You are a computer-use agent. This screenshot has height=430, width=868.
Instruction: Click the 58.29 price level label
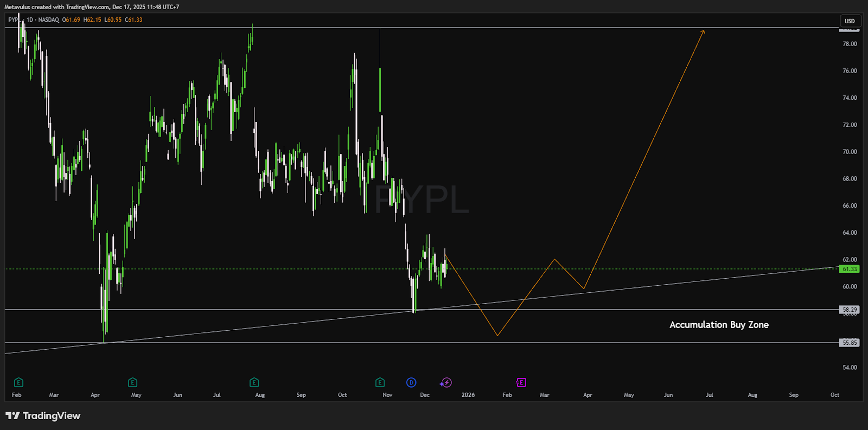click(850, 310)
